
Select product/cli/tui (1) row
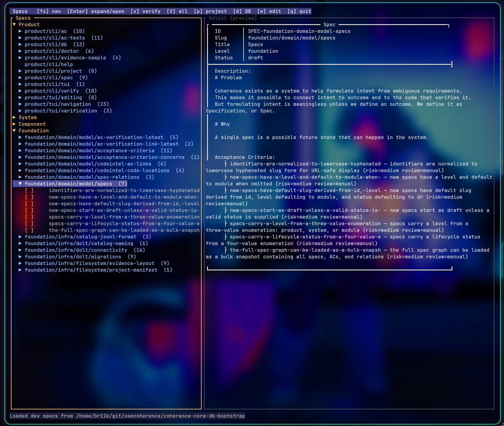pos(52,84)
